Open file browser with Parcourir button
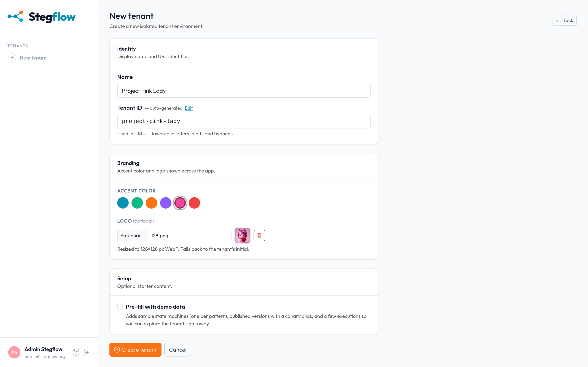Viewport: 588px width, 367px height. (133, 235)
